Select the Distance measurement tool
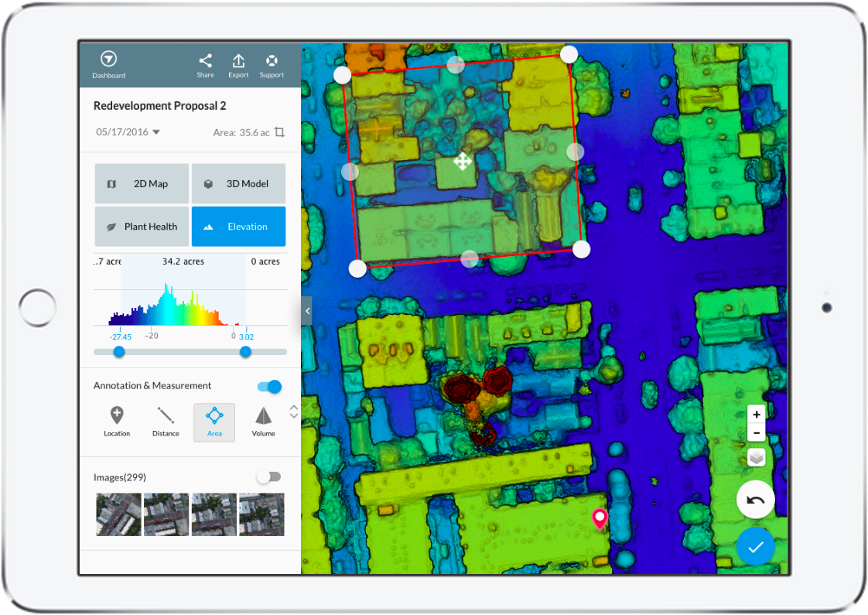This screenshot has height=615, width=868. 166,422
